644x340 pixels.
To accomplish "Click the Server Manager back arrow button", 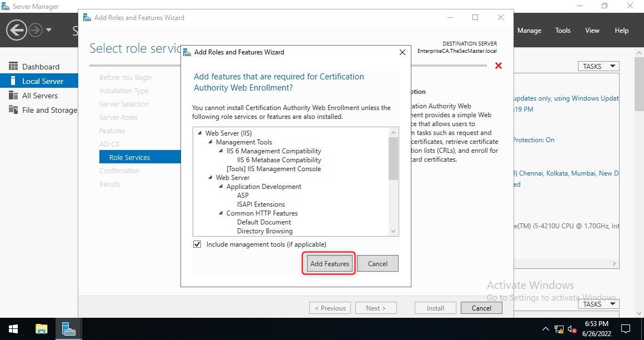I will click(x=17, y=30).
